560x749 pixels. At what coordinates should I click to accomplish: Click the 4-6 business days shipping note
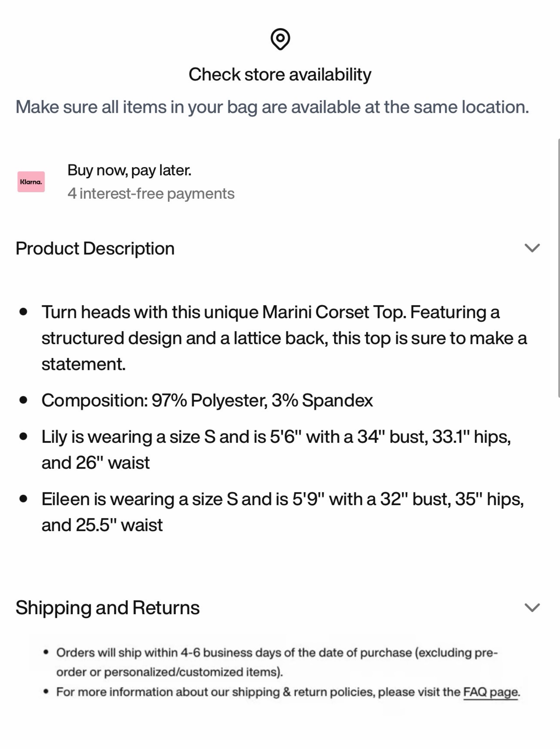pyautogui.click(x=277, y=662)
